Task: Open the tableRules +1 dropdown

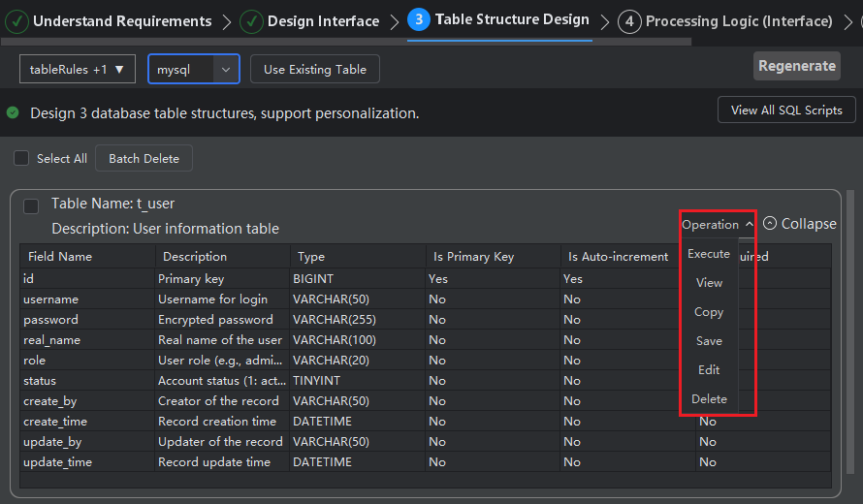Action: point(78,70)
